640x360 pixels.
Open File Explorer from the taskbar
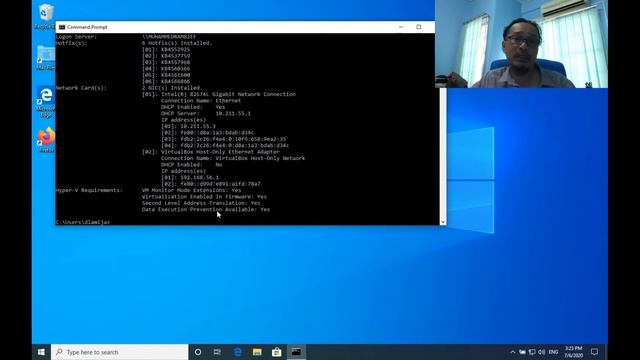[257, 352]
